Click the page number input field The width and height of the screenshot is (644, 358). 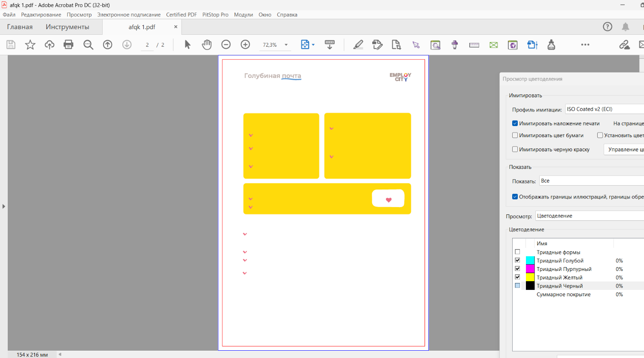[147, 45]
